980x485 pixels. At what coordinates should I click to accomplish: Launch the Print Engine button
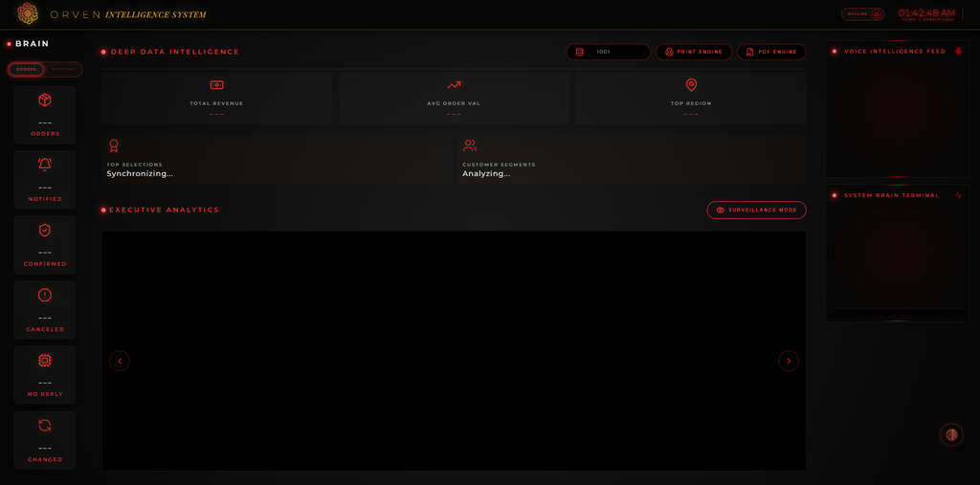pos(694,52)
